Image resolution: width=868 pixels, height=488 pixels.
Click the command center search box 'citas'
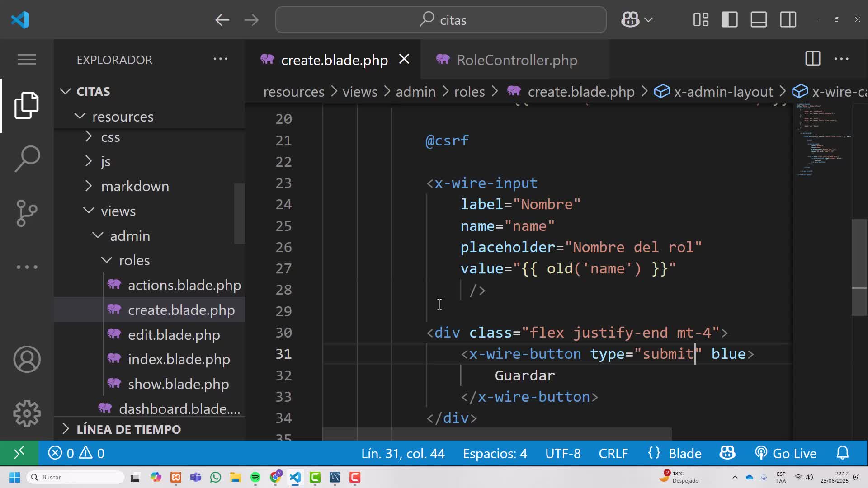click(441, 20)
